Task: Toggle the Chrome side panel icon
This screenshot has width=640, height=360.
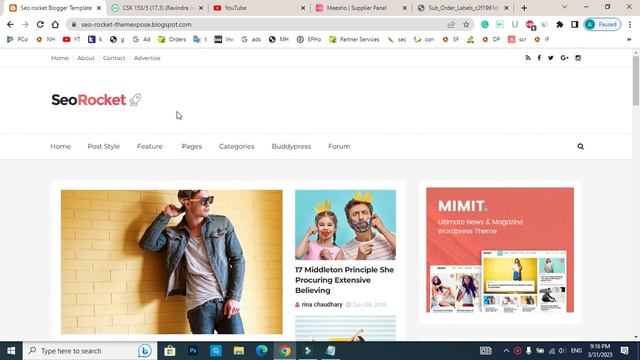Action: [574, 24]
